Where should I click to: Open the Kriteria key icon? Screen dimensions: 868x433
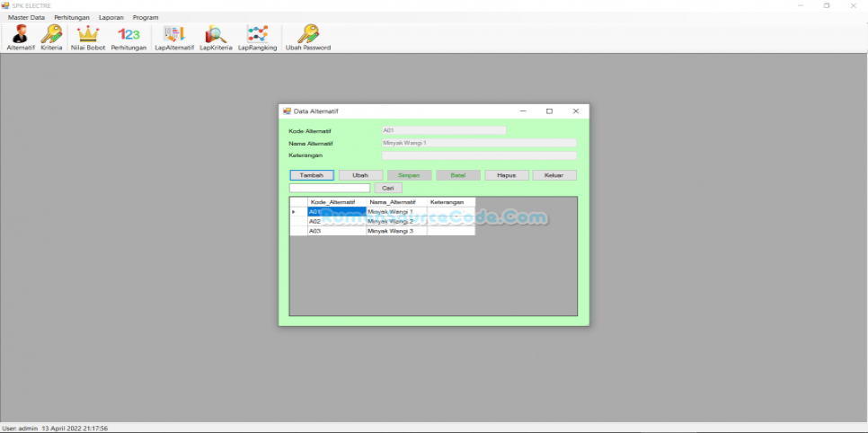coord(51,38)
